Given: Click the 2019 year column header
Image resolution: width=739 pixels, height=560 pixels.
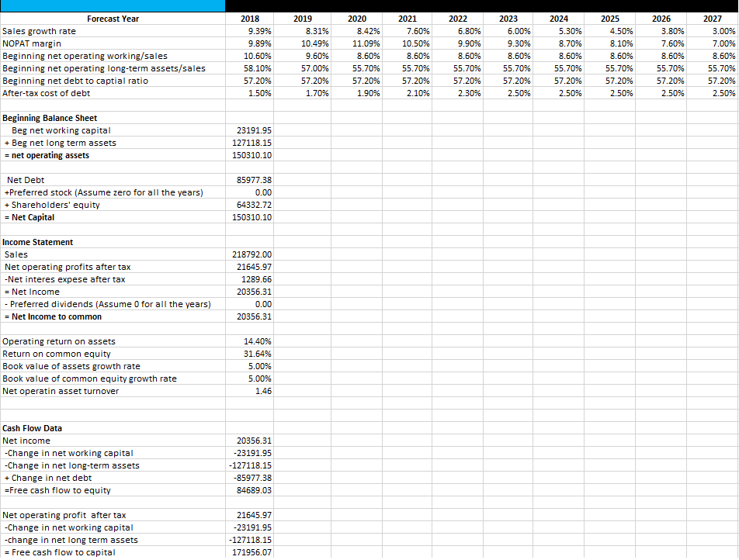Looking at the screenshot, I should (303, 19).
